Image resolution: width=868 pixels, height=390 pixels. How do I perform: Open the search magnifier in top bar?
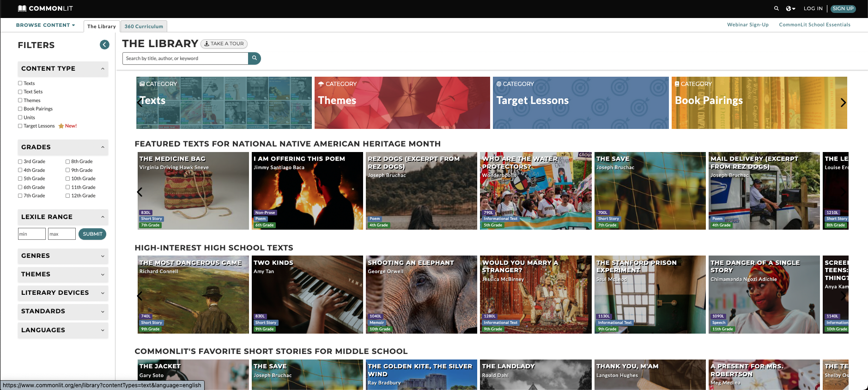[777, 8]
